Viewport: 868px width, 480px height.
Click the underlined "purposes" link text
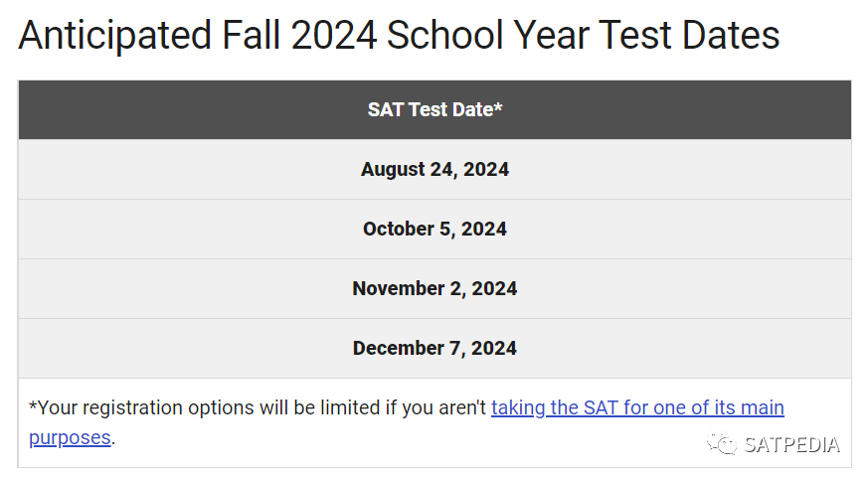pyautogui.click(x=70, y=437)
